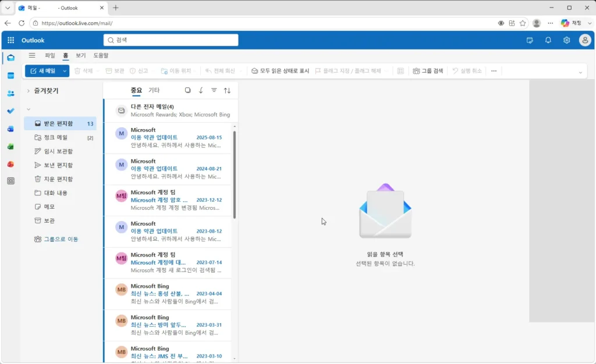The image size is (596, 364).
Task: Open the Junk Email folder
Action: point(60,137)
